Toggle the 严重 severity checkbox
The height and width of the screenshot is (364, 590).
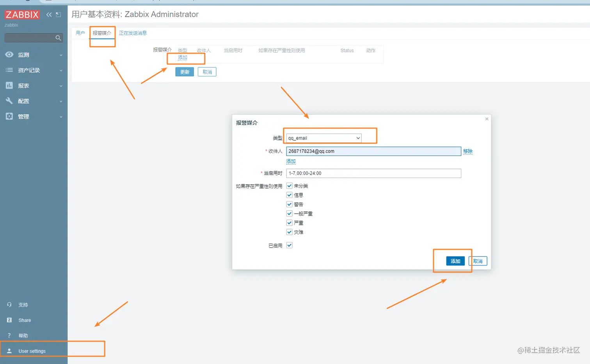[290, 223]
